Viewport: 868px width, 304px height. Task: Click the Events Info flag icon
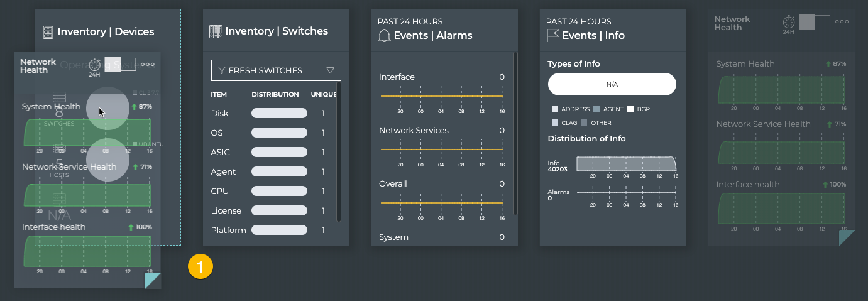pos(552,35)
